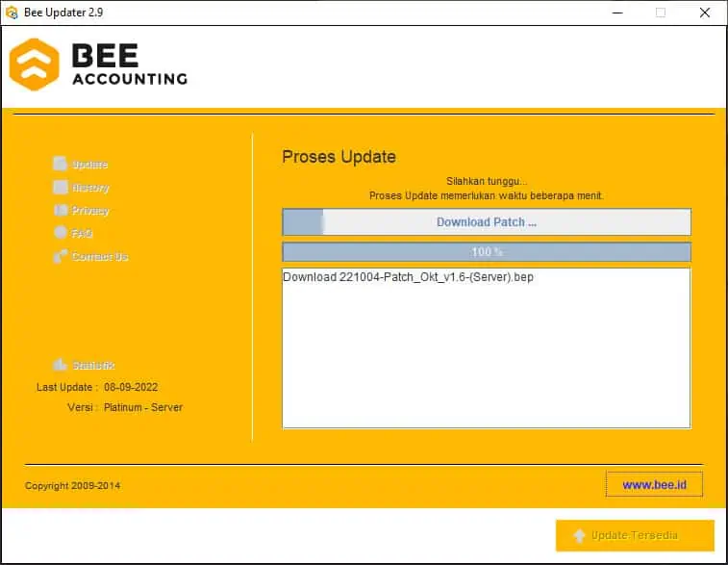Select the Download 221004-Patch_Okt_v1.6-(Server).bep log line

408,277
